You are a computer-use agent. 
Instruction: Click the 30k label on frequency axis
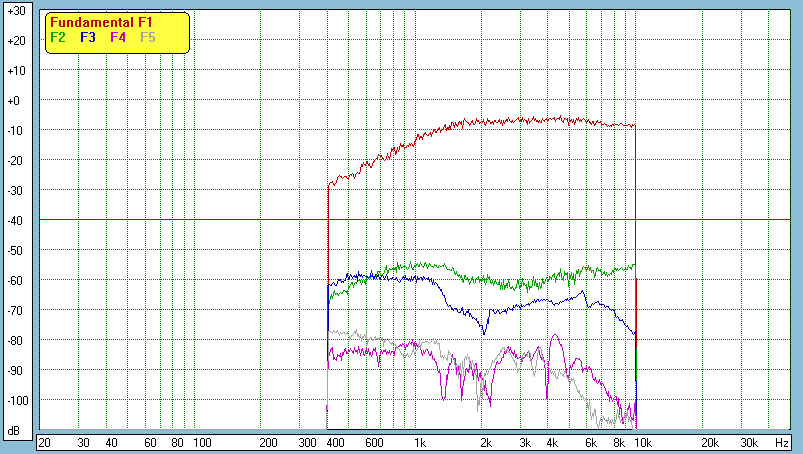[748, 442]
